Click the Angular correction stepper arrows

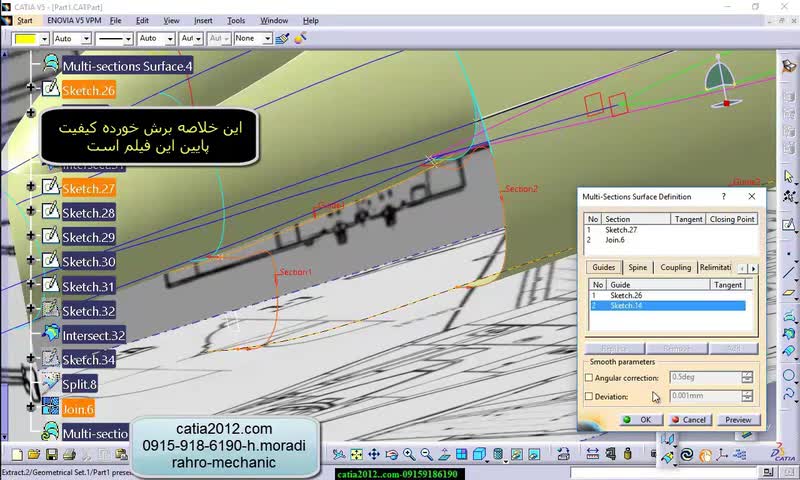coord(747,377)
